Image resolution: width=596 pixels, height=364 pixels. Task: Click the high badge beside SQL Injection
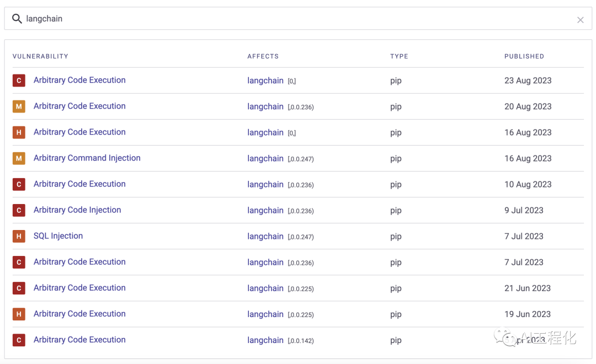pos(19,236)
